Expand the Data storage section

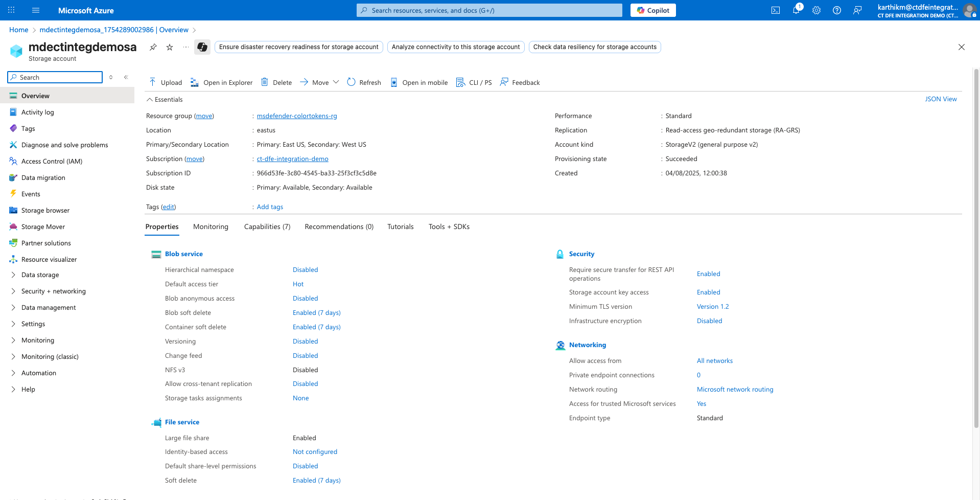[x=40, y=275]
